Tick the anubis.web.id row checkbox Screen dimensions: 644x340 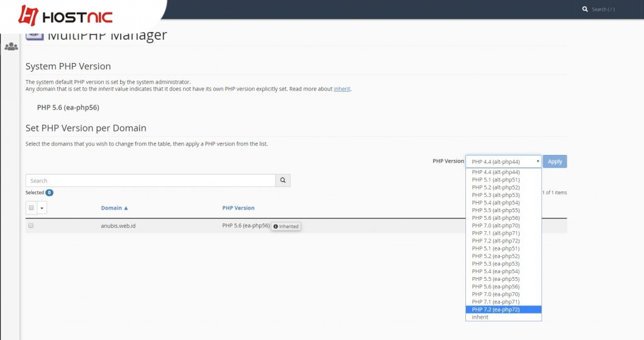tap(31, 225)
